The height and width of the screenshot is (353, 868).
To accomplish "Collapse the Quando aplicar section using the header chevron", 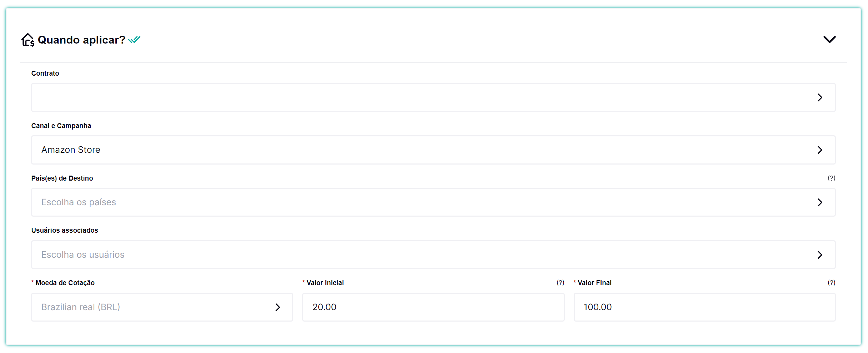I will tap(829, 39).
